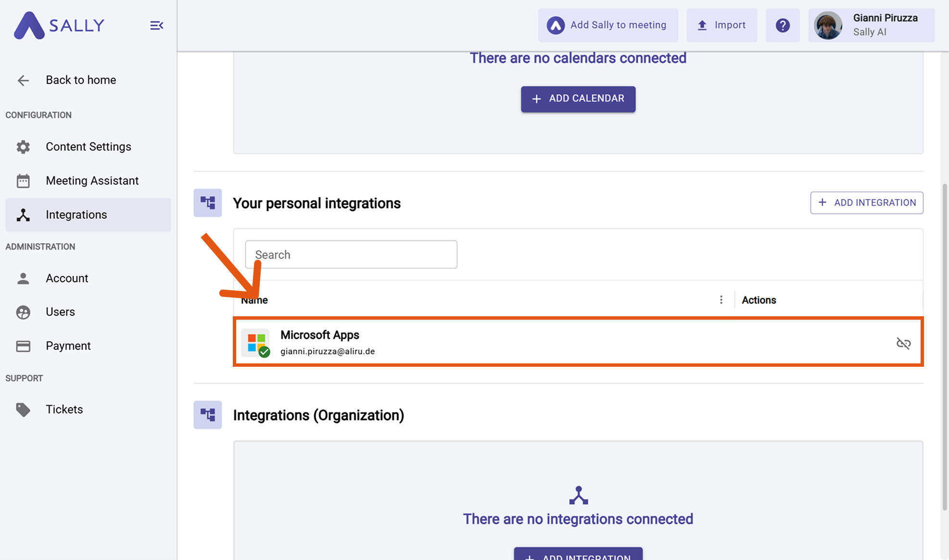Focus the integrations Search field
The width and height of the screenshot is (949, 560).
pos(351,255)
